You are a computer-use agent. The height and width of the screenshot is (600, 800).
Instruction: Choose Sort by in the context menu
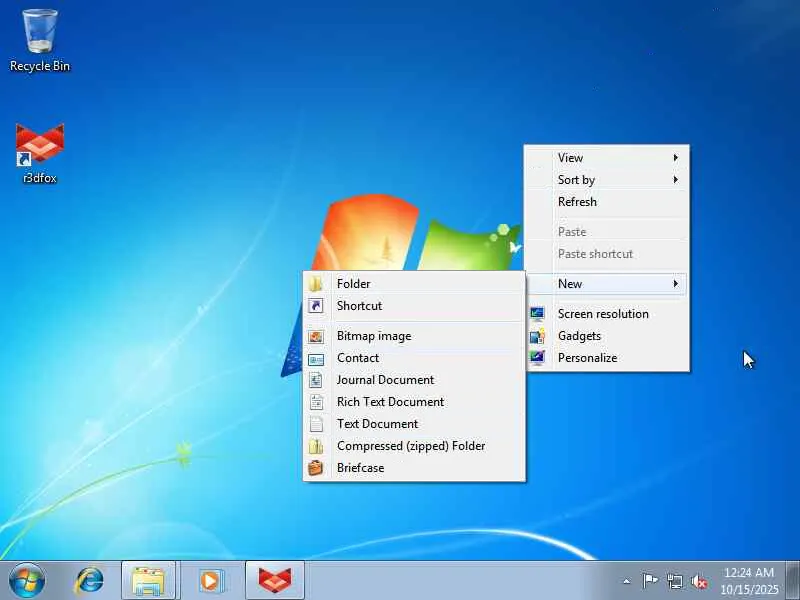tap(607, 180)
